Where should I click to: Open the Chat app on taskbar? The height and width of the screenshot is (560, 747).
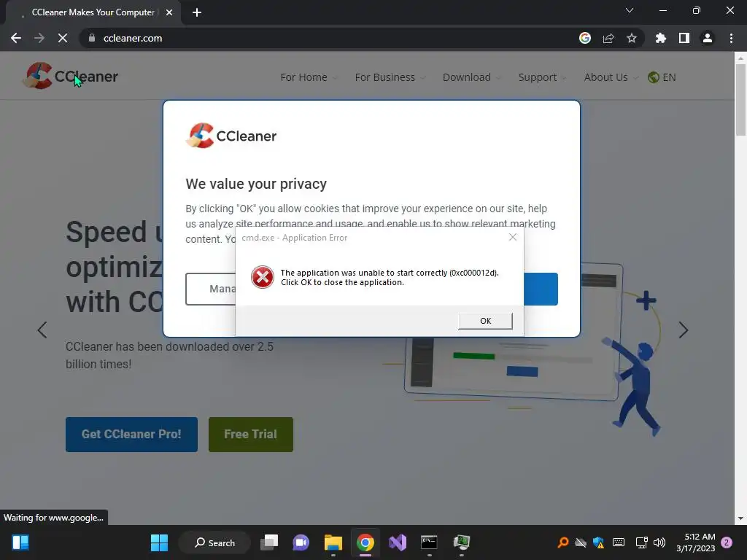(x=301, y=542)
